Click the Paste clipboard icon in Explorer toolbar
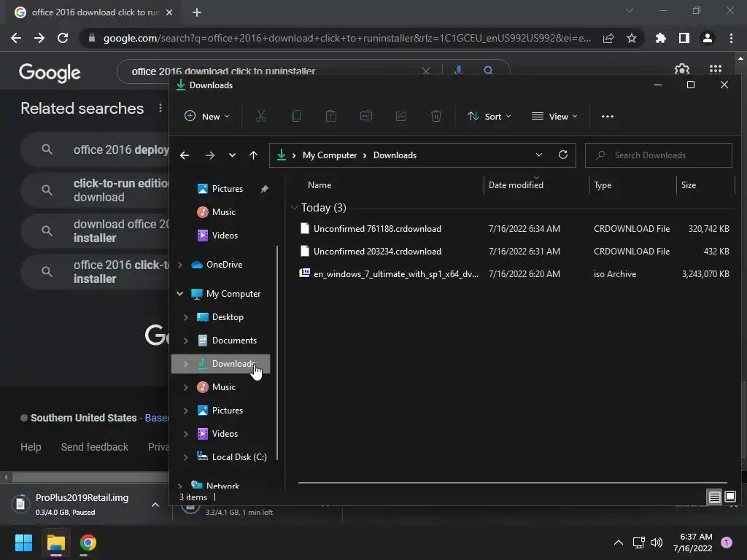This screenshot has width=747, height=560. (x=331, y=116)
